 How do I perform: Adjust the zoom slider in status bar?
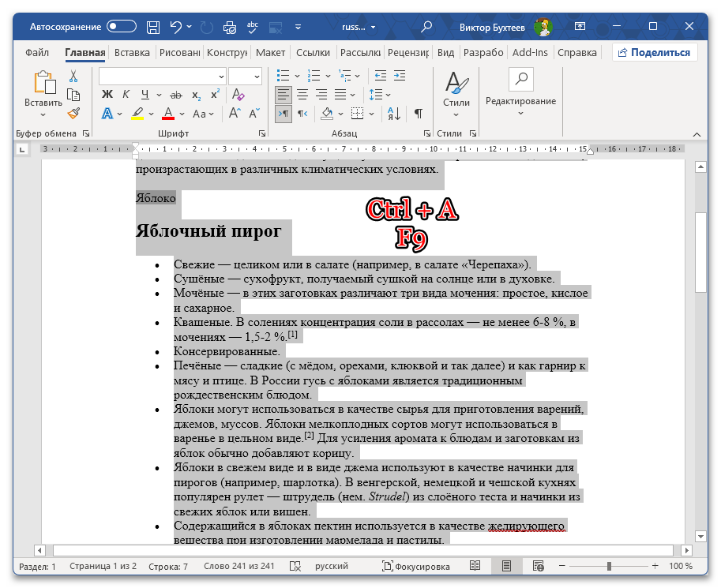[x=609, y=566]
